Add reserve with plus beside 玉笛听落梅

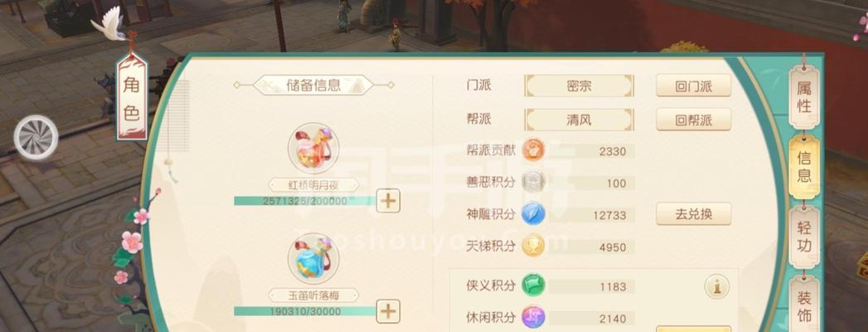click(388, 311)
